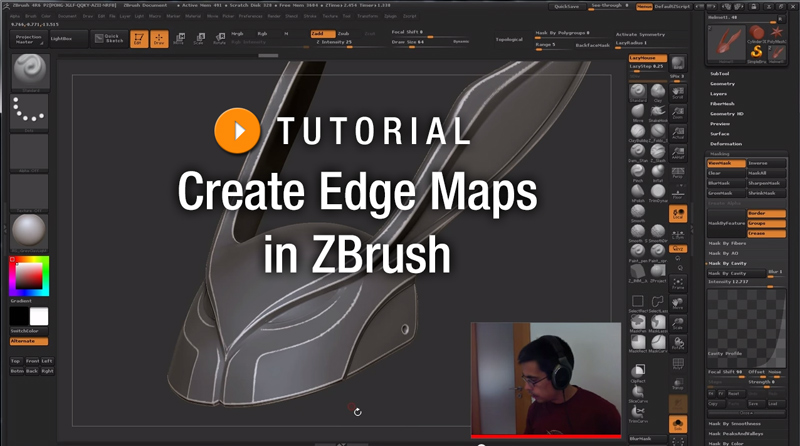800x446 pixels.
Task: Open the Zplugin menu
Action: [x=390, y=16]
